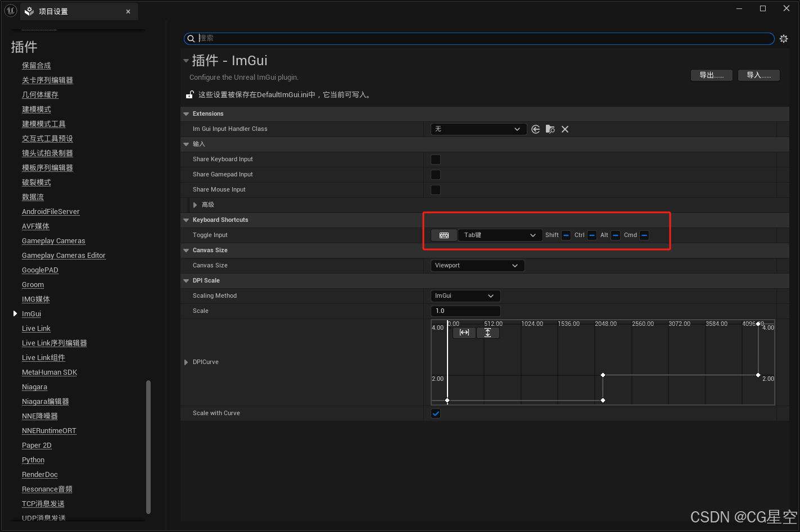
Task: Clear the Input Handler Class value
Action: coord(565,129)
